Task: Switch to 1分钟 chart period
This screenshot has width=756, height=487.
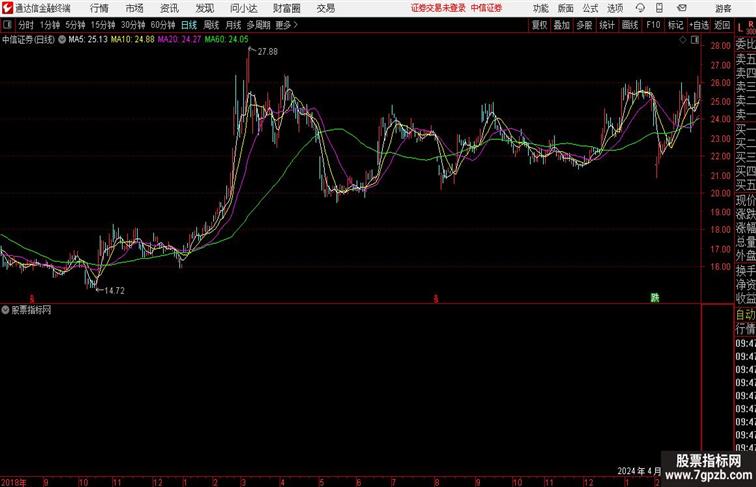Action: coord(50,25)
